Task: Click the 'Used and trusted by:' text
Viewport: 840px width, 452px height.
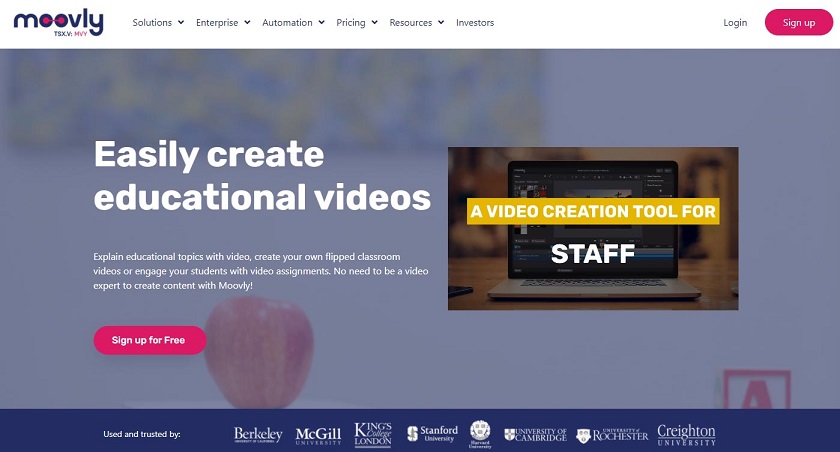Action: coord(142,434)
